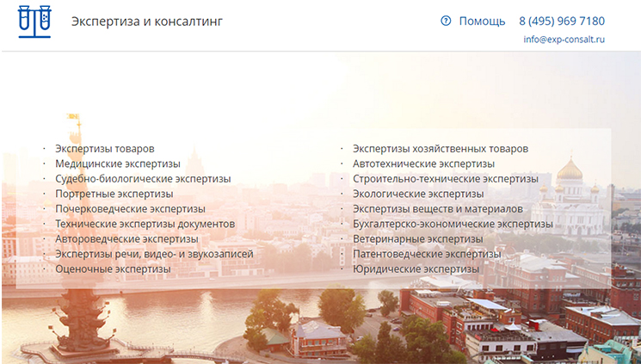The width and height of the screenshot is (641, 364).
Task: Click the info@exp-consalt.ru email link
Action: (564, 40)
